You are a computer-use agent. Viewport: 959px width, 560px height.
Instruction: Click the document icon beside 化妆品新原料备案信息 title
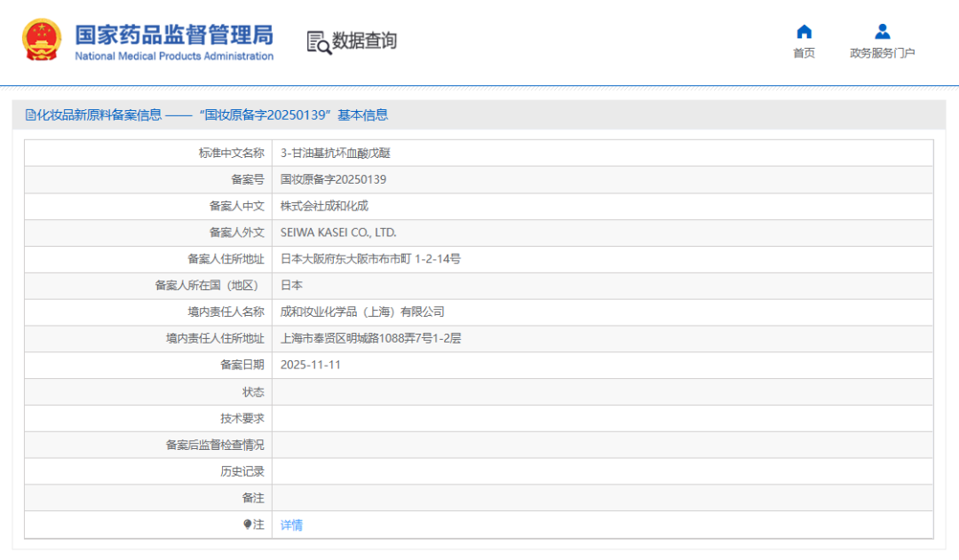(30, 114)
